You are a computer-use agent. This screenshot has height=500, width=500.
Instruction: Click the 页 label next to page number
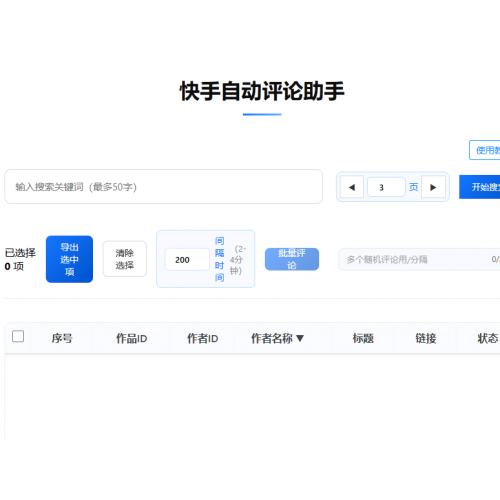pos(413,187)
